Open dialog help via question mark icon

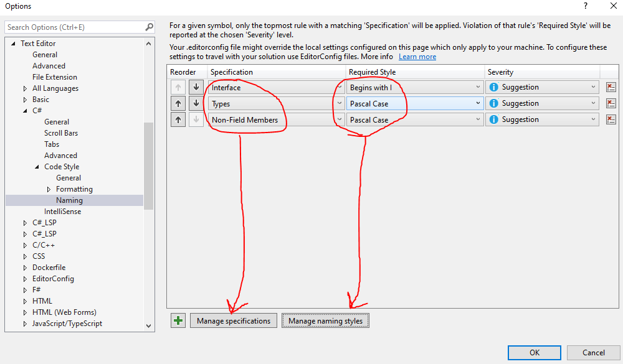tap(585, 6)
